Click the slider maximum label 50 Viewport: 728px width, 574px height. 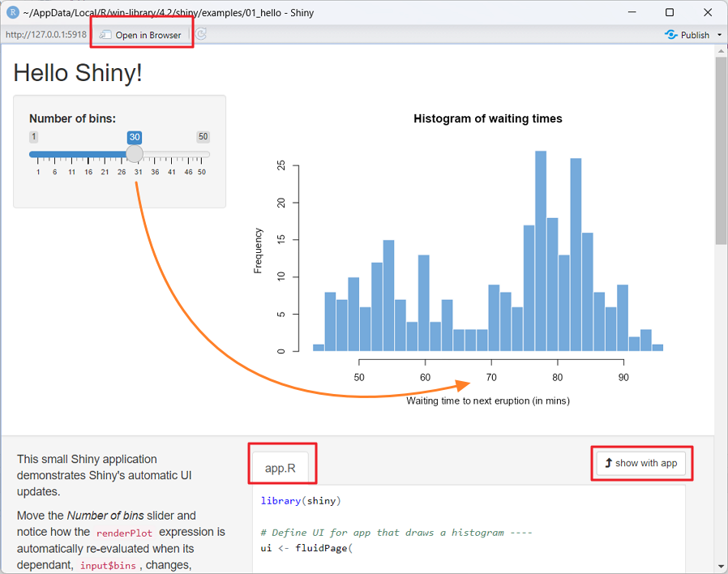click(x=203, y=137)
